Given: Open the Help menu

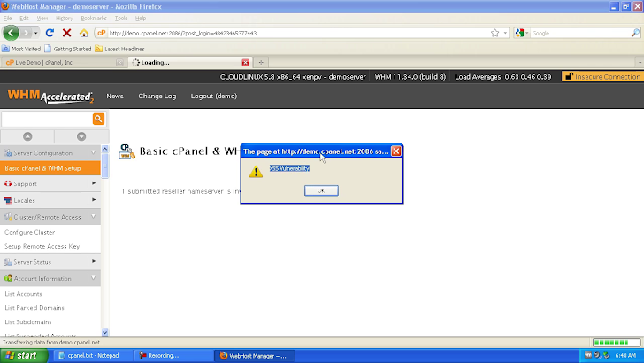Looking at the screenshot, I should click(141, 18).
